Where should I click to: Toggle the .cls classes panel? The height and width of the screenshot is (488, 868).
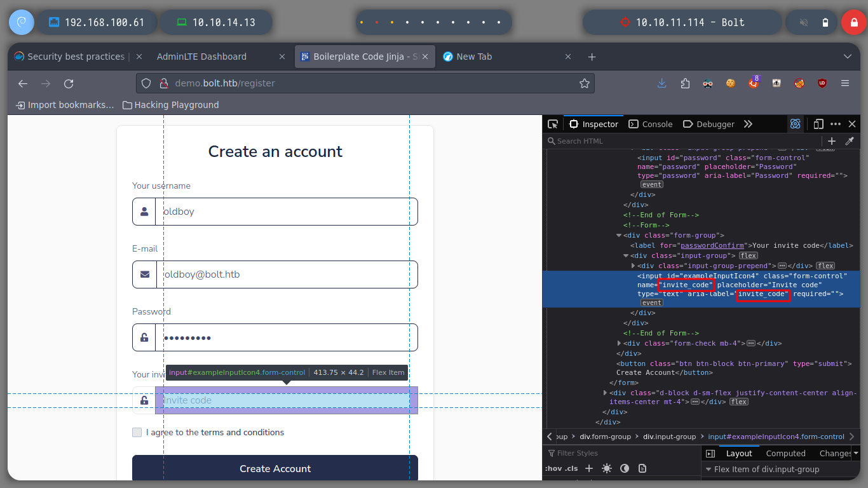[x=571, y=468]
